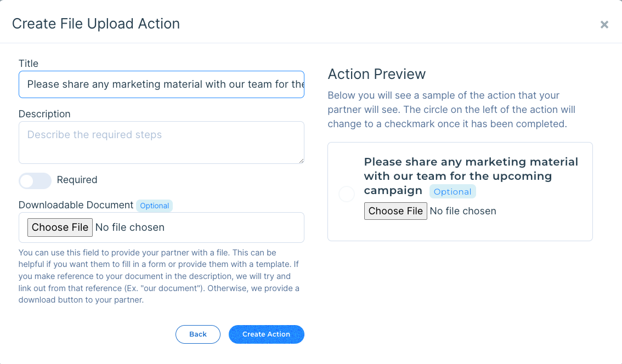Click "No file chosen" text in the preview card

tap(463, 211)
